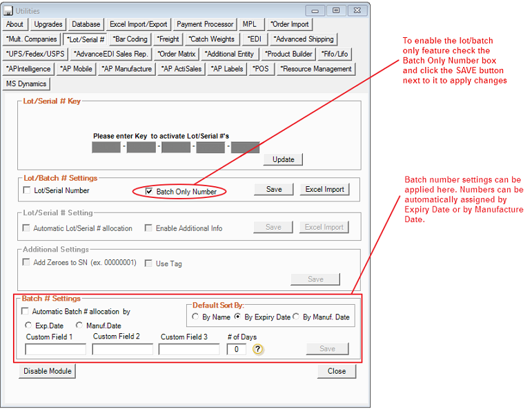Check the Lot/Serial Number checkbox

coord(28,190)
